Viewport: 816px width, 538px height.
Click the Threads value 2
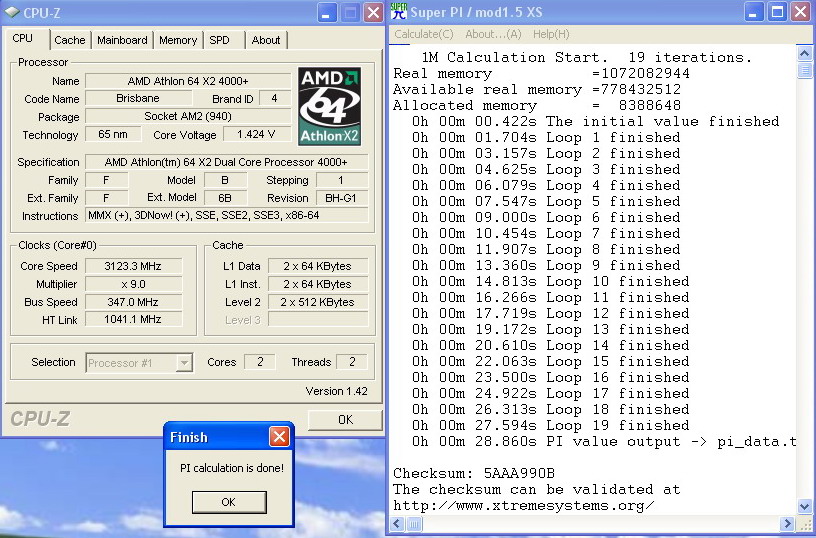click(352, 362)
